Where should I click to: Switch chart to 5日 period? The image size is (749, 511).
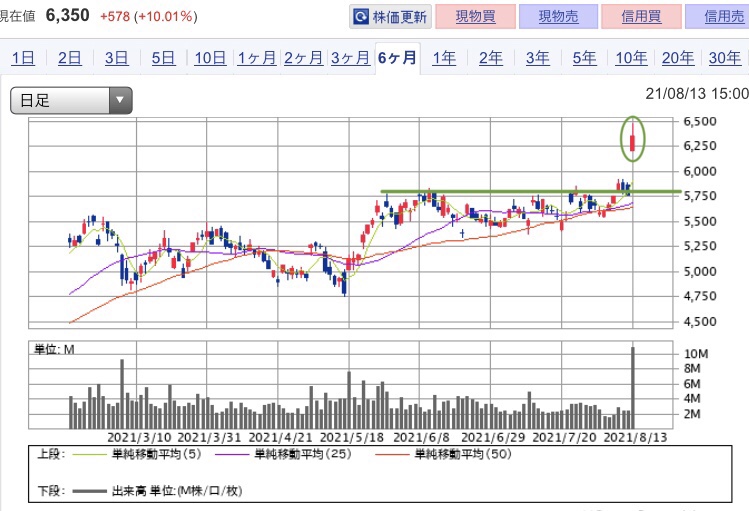163,58
